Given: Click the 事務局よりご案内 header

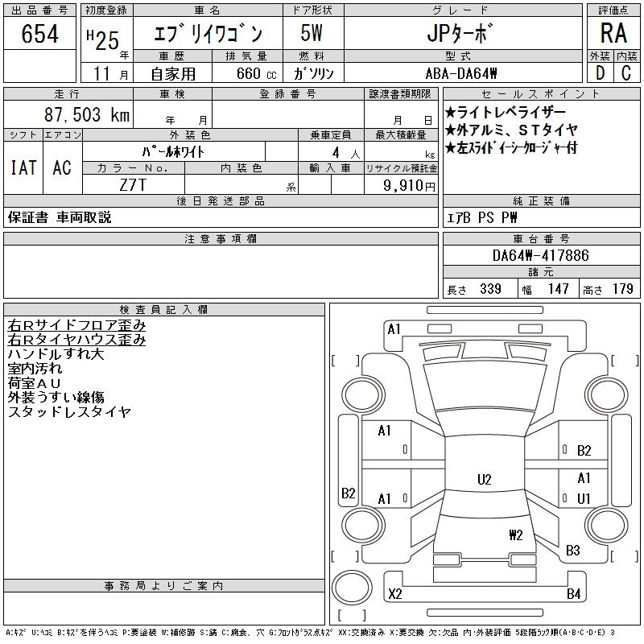Looking at the screenshot, I should coord(164,586).
